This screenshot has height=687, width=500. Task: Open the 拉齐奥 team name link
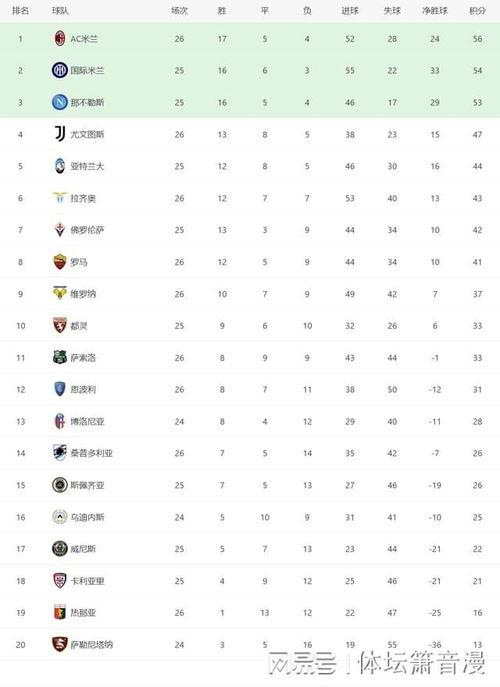coord(83,198)
